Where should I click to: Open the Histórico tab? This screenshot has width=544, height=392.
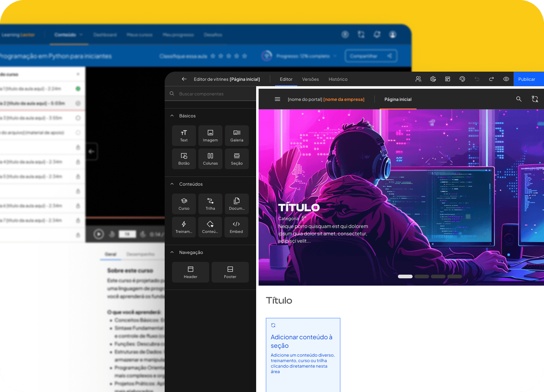pyautogui.click(x=338, y=79)
